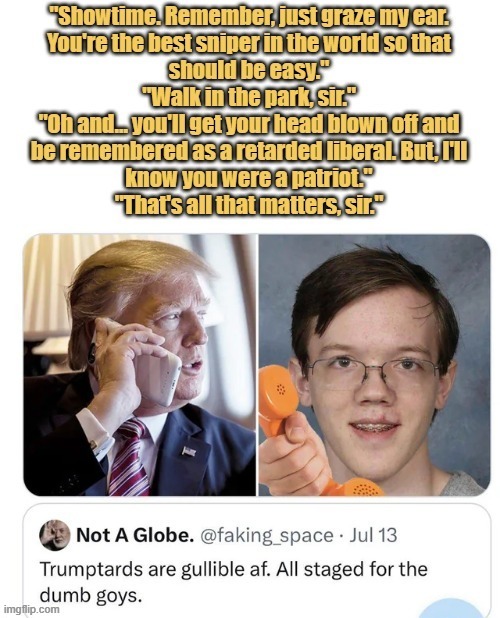Open the @faking_space handle link

point(268,536)
